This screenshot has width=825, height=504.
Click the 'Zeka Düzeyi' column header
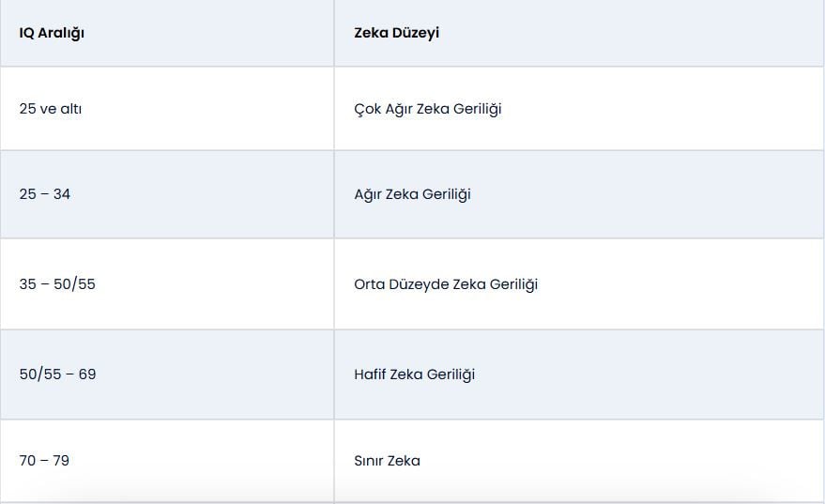(397, 33)
